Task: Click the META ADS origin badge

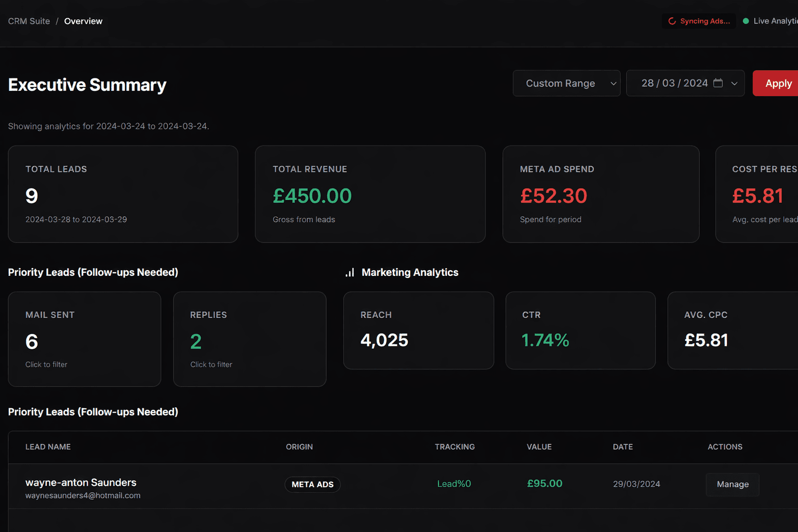Action: click(x=312, y=484)
